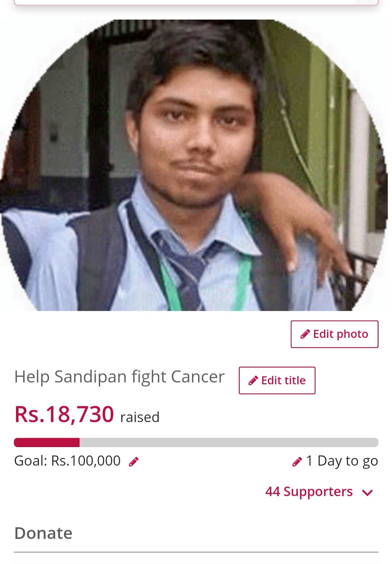
Task: Click the gray unfilled portion of progress bar
Action: click(x=229, y=442)
